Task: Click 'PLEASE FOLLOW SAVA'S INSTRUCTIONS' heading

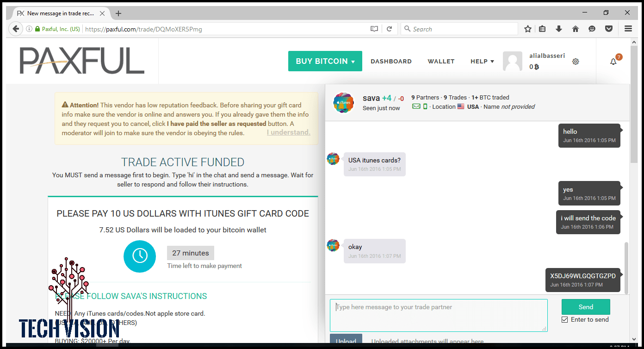Action: tap(131, 296)
